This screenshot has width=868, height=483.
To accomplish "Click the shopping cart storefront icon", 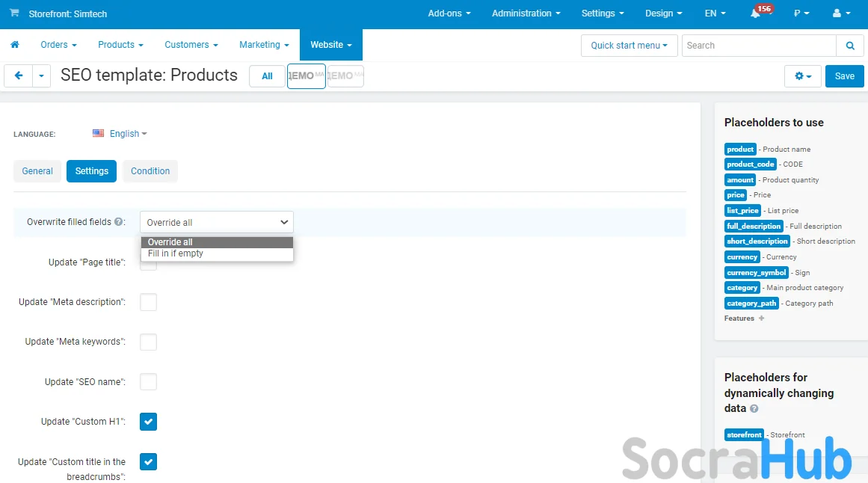I will (14, 13).
